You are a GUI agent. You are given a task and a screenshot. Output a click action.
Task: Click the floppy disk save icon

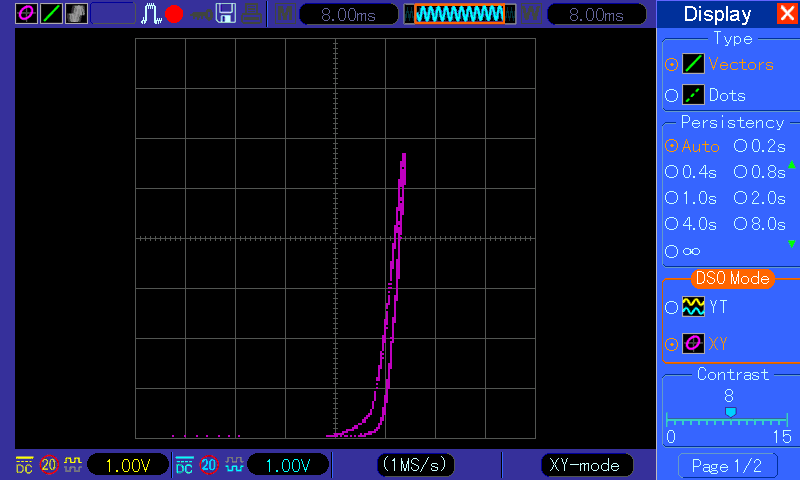coord(226,14)
